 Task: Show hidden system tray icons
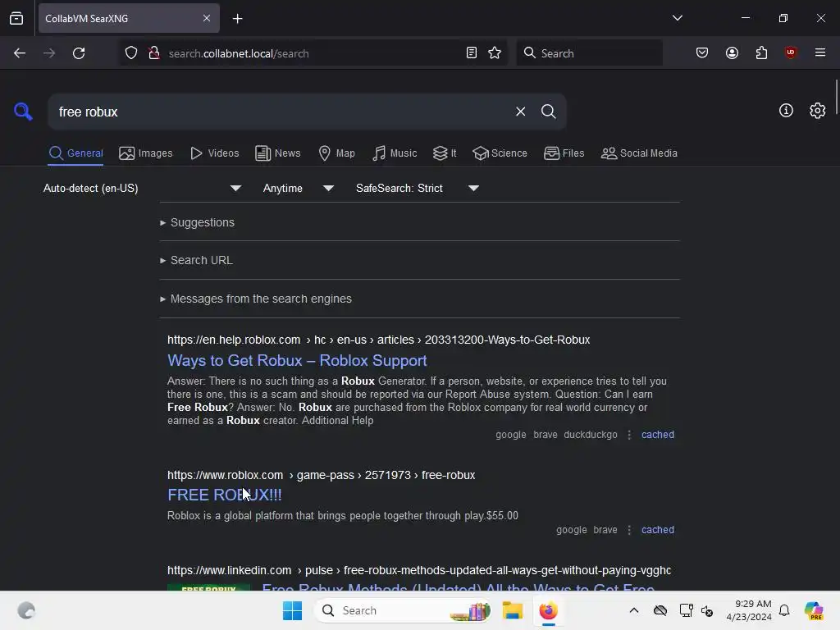[634, 610]
